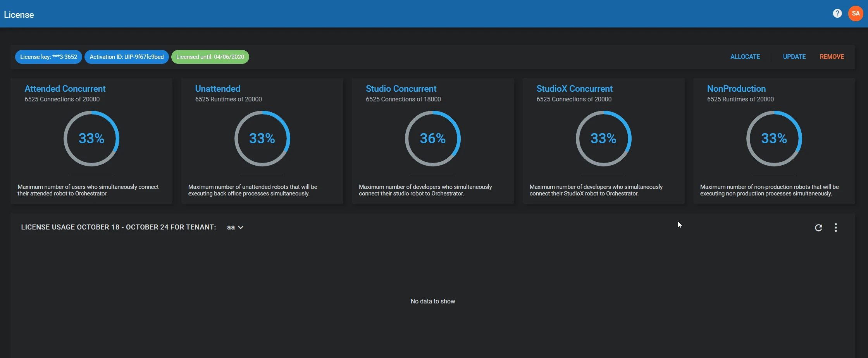
Task: Open the help question mark icon
Action: tap(837, 14)
